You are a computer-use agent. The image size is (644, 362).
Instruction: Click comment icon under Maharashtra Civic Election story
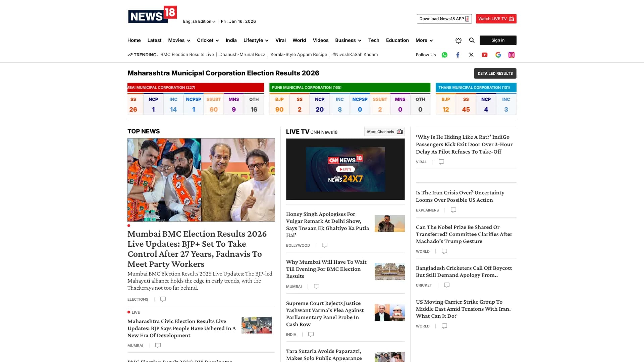coord(158,346)
